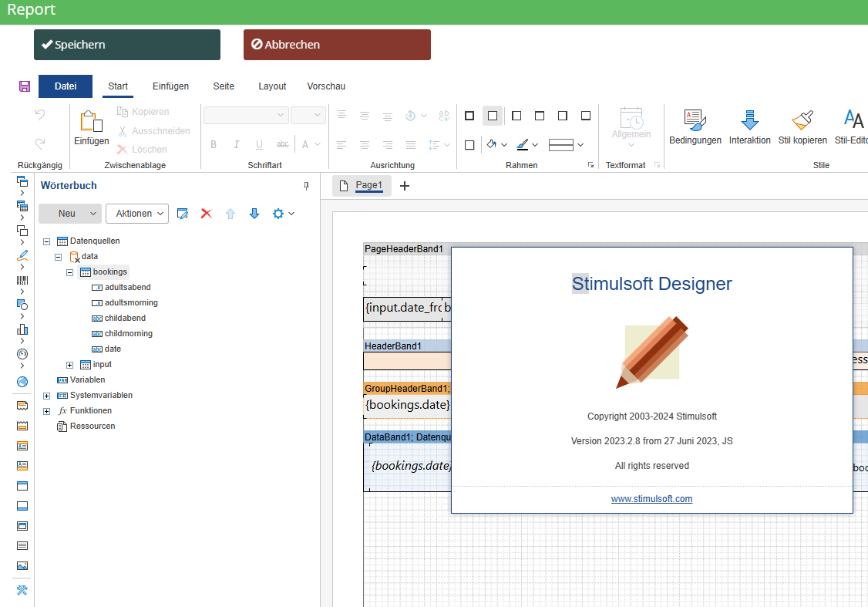Open the border line style dropdown

pyautogui.click(x=567, y=145)
